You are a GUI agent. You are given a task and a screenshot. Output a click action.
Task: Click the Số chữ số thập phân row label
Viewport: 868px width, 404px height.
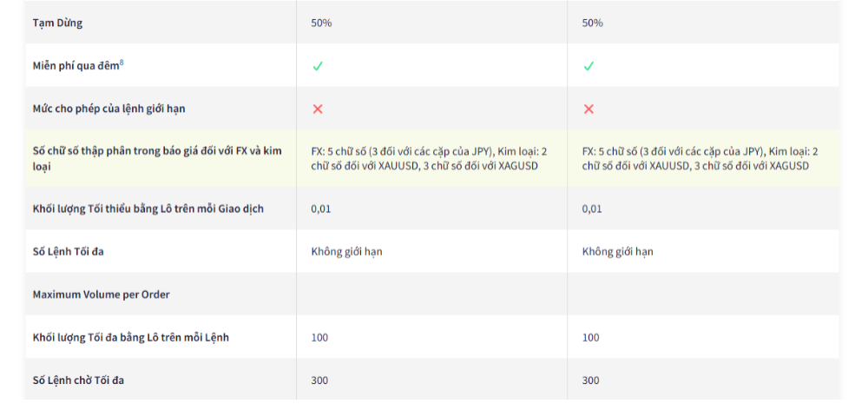click(x=156, y=158)
